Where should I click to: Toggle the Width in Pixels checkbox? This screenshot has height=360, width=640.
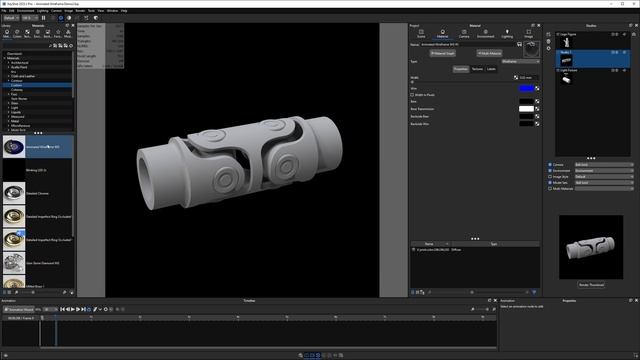(x=412, y=95)
